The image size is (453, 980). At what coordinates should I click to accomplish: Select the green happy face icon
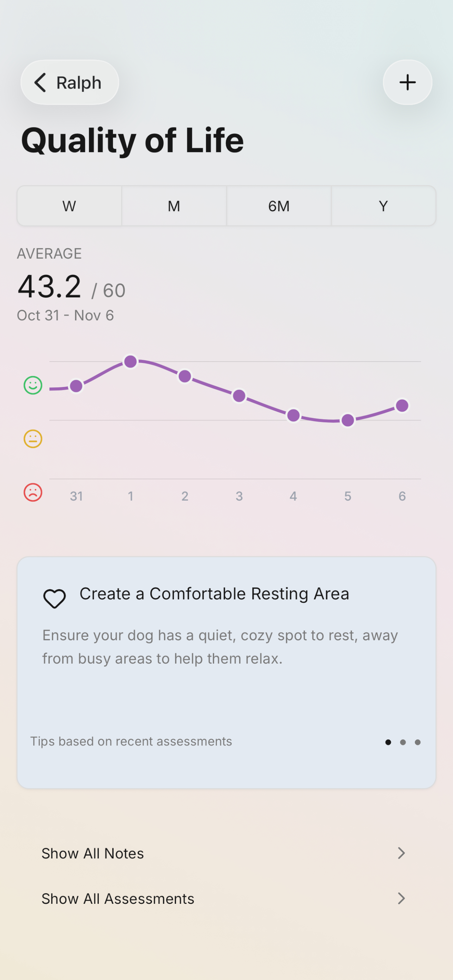pyautogui.click(x=32, y=385)
